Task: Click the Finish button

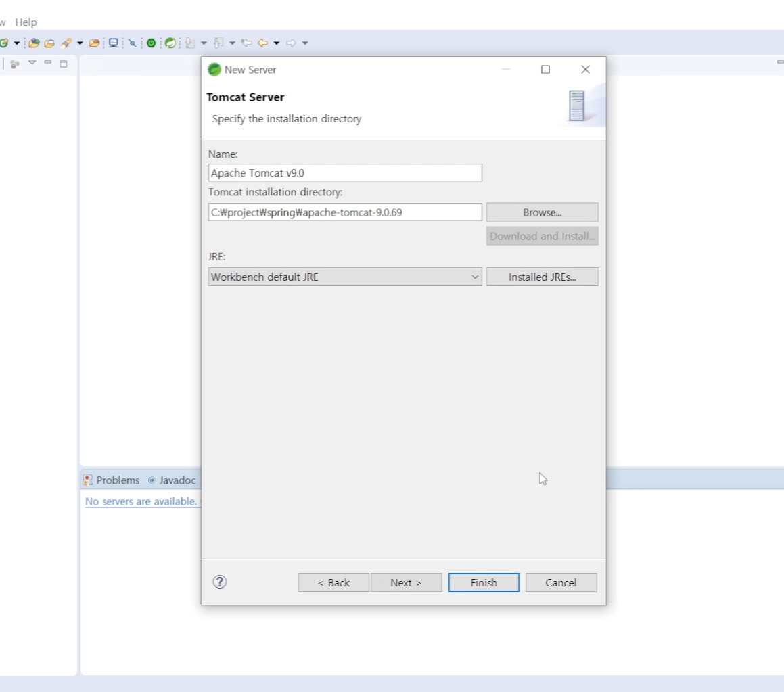Action: [x=484, y=582]
